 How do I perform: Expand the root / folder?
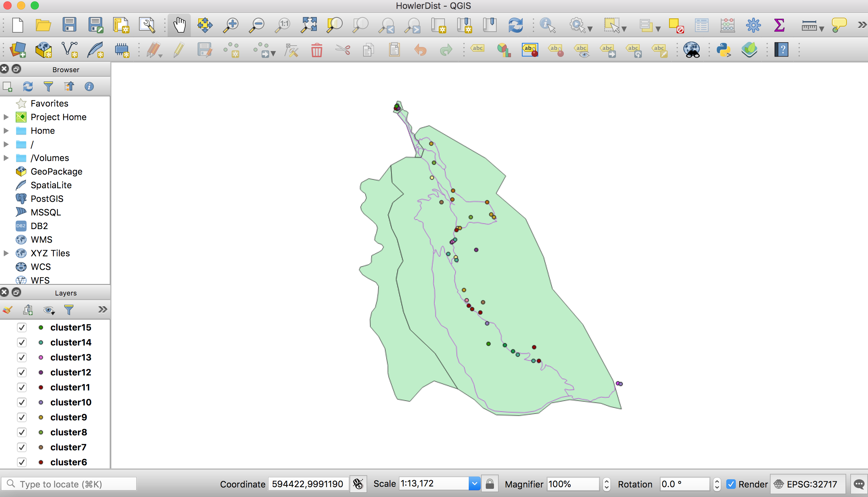[x=6, y=144]
